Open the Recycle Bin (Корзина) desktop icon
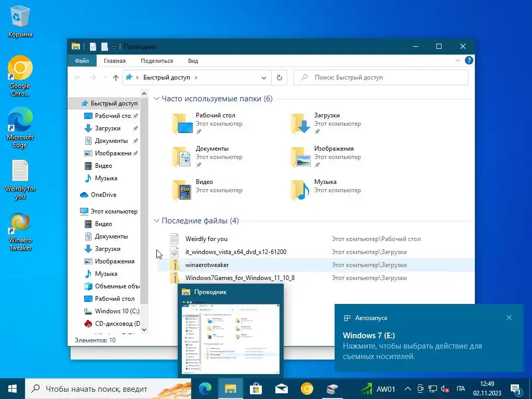 click(x=20, y=21)
